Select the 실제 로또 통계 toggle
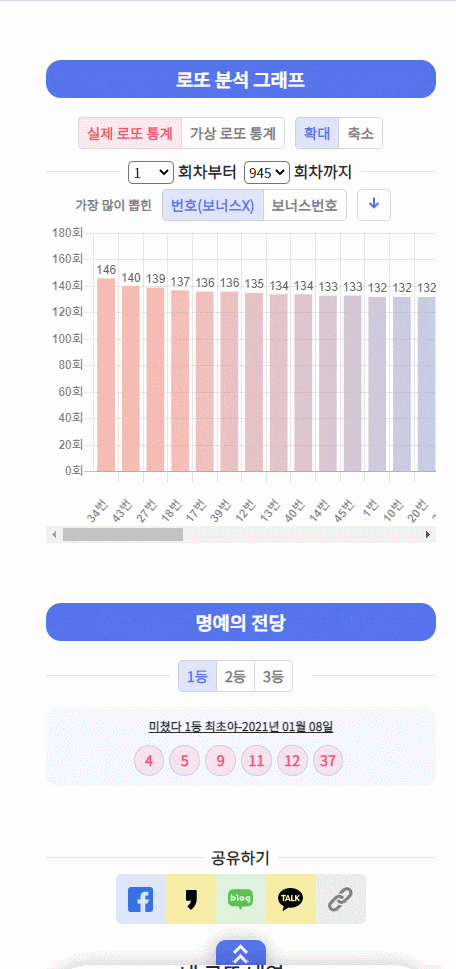The height and width of the screenshot is (969, 456). [130, 133]
